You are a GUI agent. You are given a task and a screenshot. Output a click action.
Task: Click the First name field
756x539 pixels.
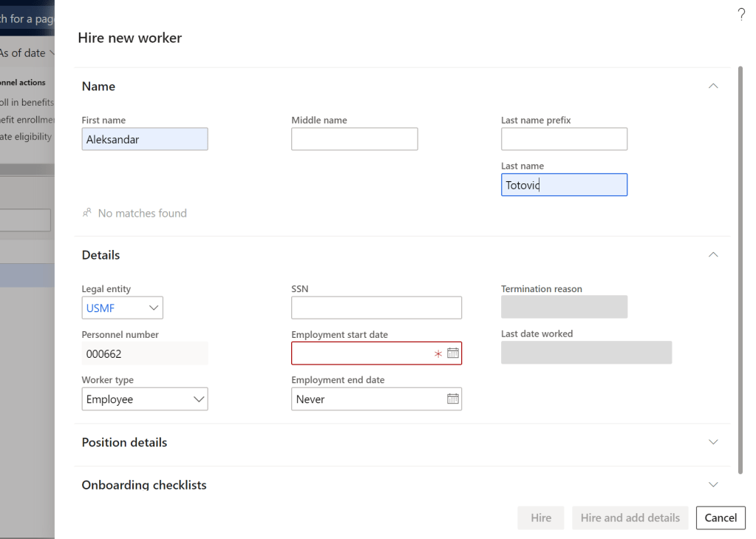[144, 139]
